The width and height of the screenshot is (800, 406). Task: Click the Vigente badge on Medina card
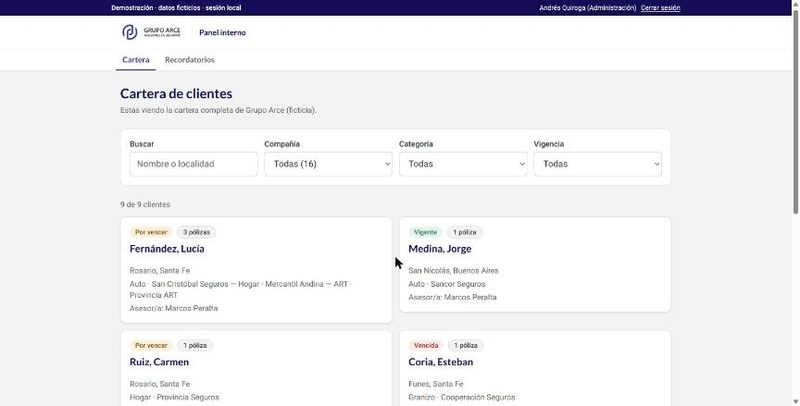426,232
